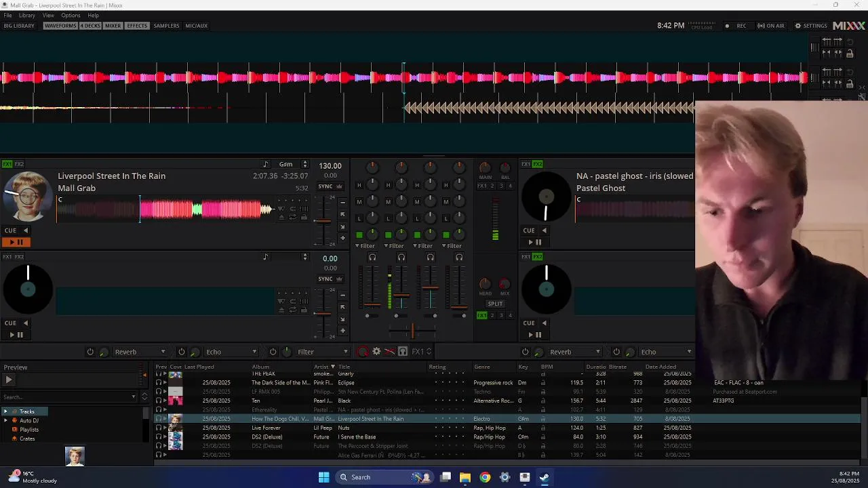Click the minus rate button on Mall Grab deck

pyautogui.click(x=342, y=203)
